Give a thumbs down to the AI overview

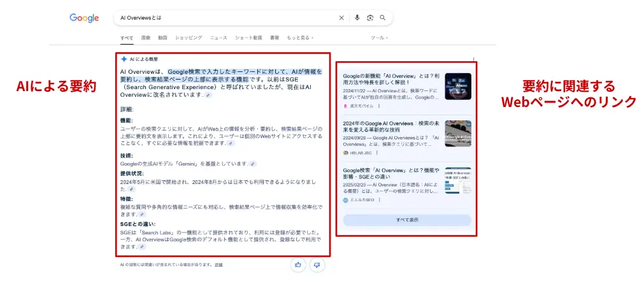pos(317,264)
